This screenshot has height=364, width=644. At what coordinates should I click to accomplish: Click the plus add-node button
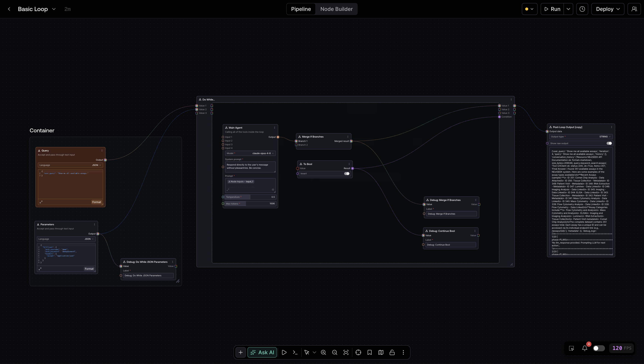pos(240,352)
